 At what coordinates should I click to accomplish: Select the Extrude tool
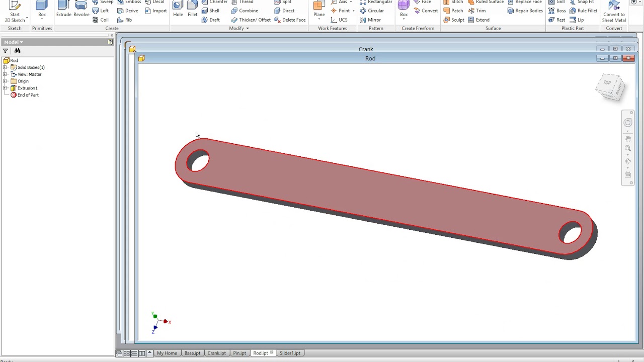64,10
